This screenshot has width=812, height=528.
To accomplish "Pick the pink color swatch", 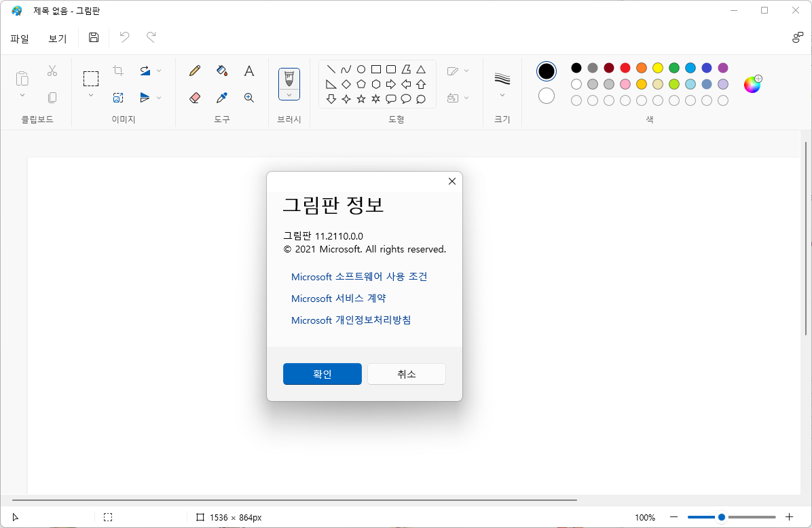I will (x=625, y=84).
